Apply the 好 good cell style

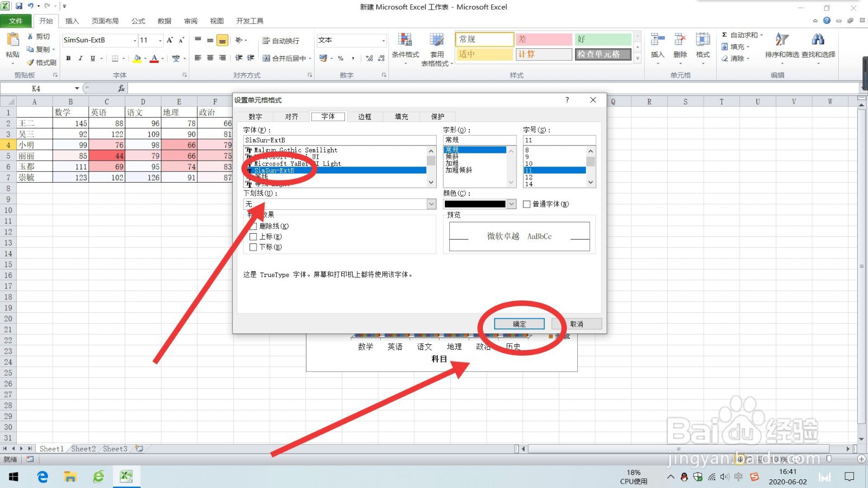603,39
